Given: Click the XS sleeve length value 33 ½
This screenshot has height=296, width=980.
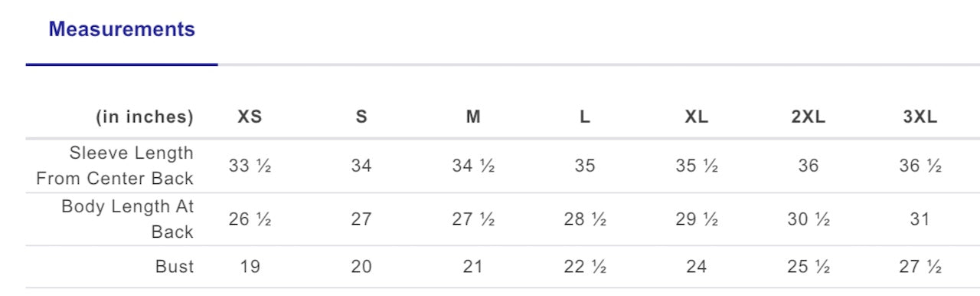Looking at the screenshot, I should 250,166.
